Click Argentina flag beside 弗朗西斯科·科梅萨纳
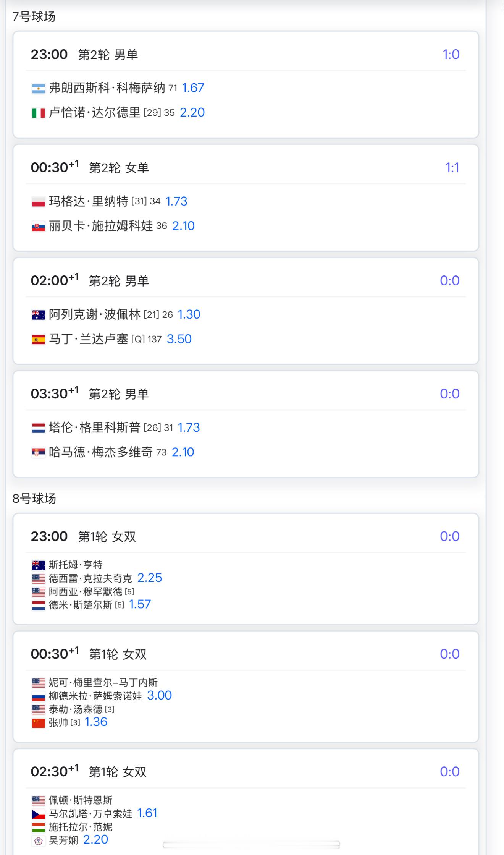The image size is (504, 855). click(39, 89)
